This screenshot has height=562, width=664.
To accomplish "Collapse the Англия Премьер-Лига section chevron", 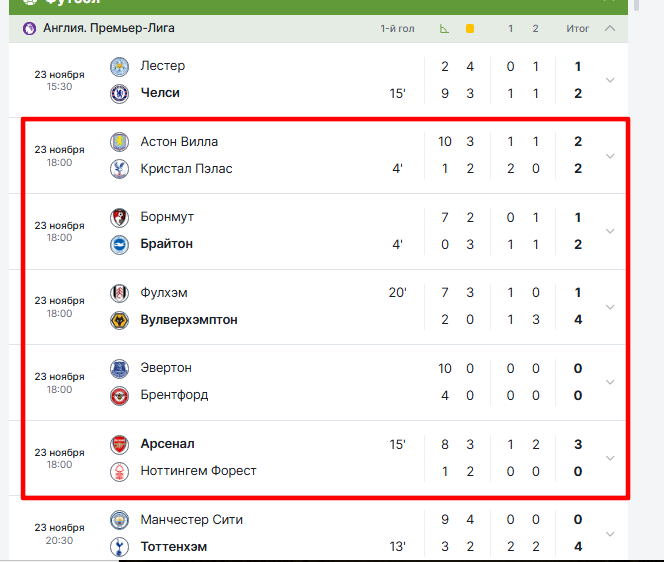I will [610, 28].
